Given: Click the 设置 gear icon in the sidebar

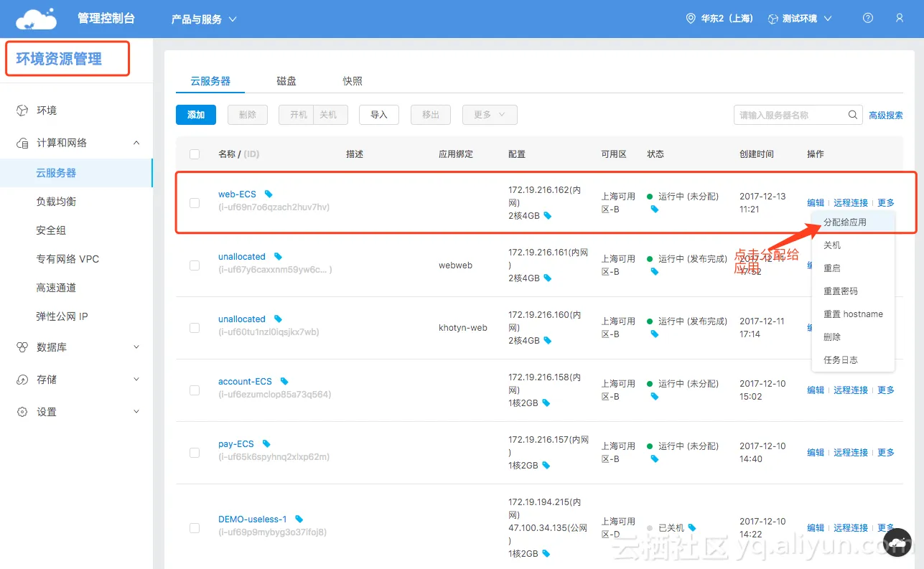Looking at the screenshot, I should (x=22, y=412).
